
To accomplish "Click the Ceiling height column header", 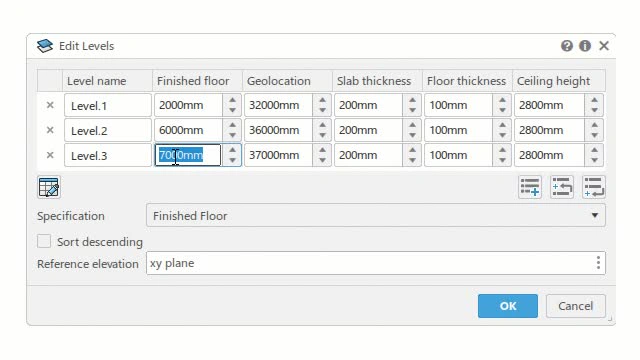I will tap(559, 81).
